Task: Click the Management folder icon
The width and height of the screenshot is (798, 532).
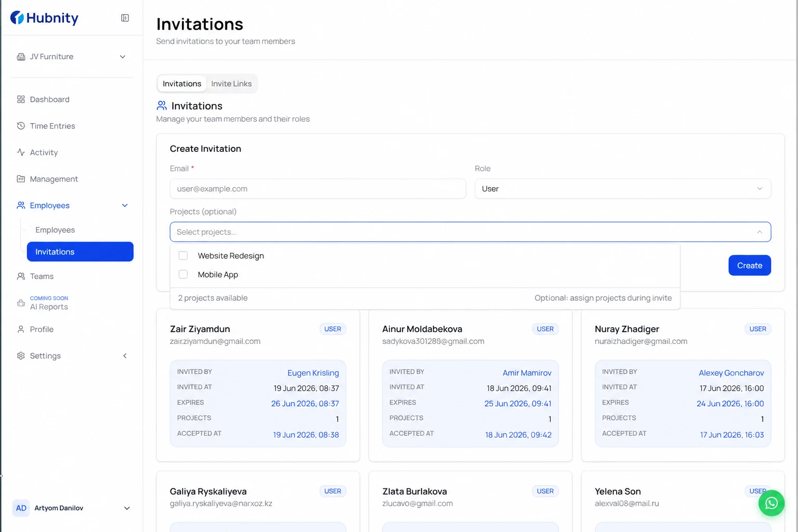Action: [21, 179]
